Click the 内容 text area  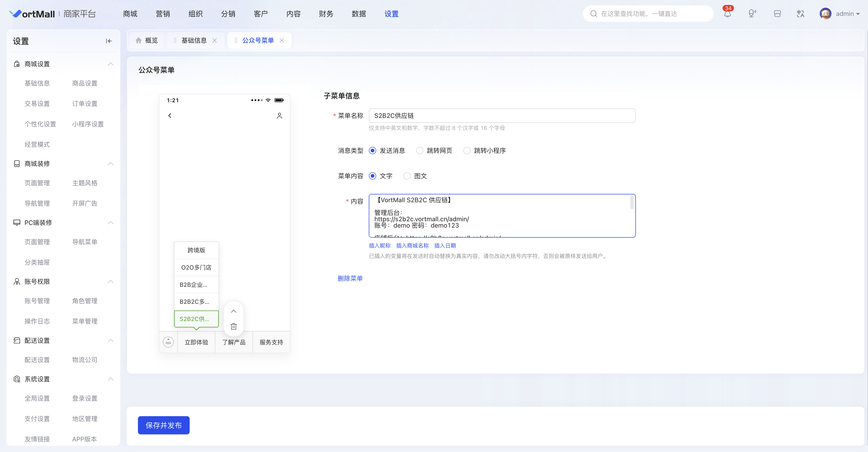(x=502, y=216)
